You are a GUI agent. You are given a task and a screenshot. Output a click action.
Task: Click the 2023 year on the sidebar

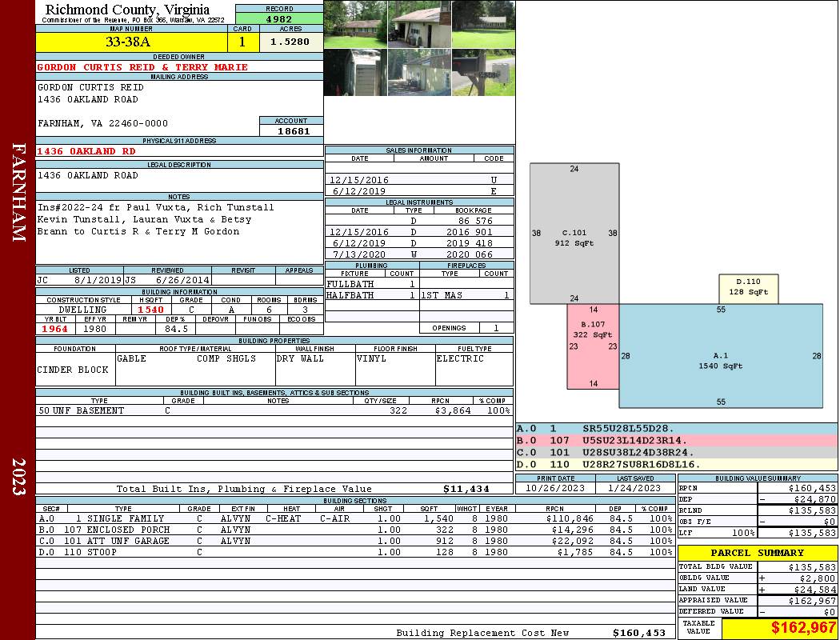click(x=18, y=477)
